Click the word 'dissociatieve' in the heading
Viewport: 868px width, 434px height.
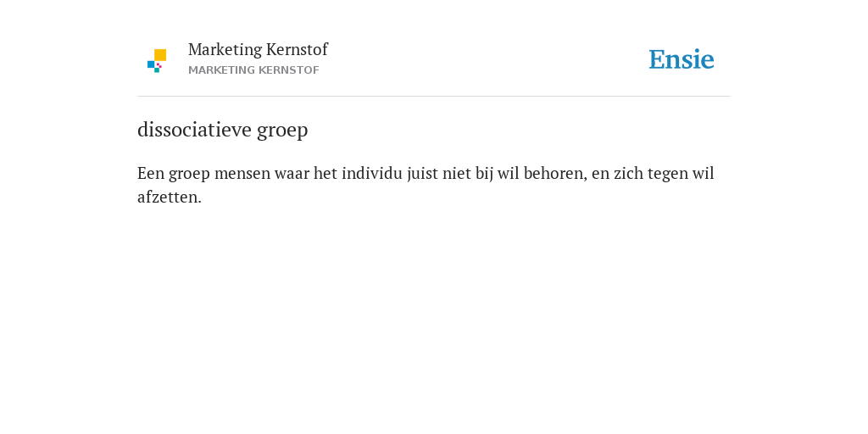[x=195, y=129]
